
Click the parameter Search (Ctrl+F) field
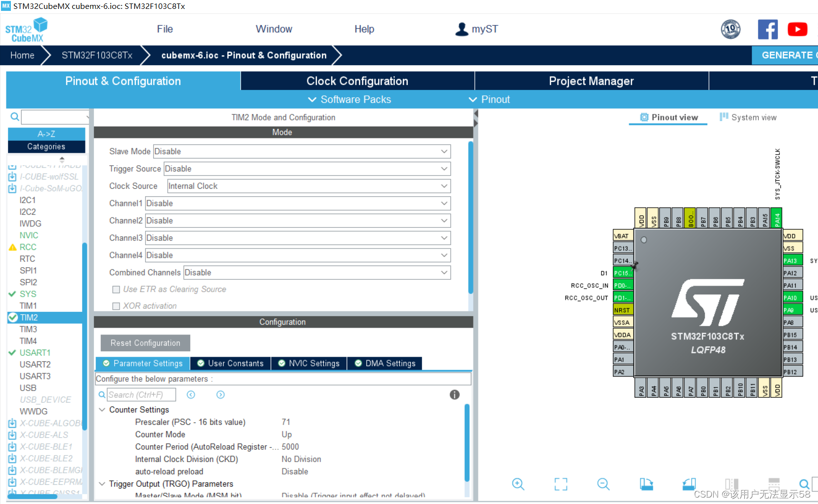141,394
